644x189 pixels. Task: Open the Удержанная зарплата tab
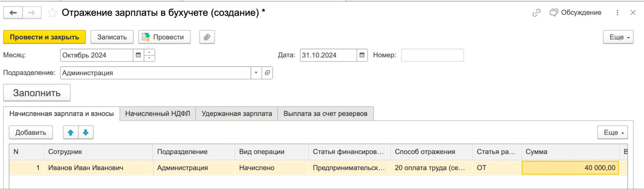pyautogui.click(x=236, y=114)
